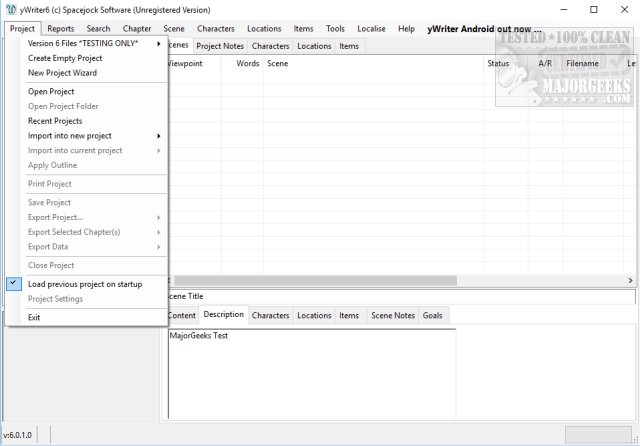The width and height of the screenshot is (640, 446).
Task: Open the Items menu in menu bar
Action: pyautogui.click(x=303, y=29)
